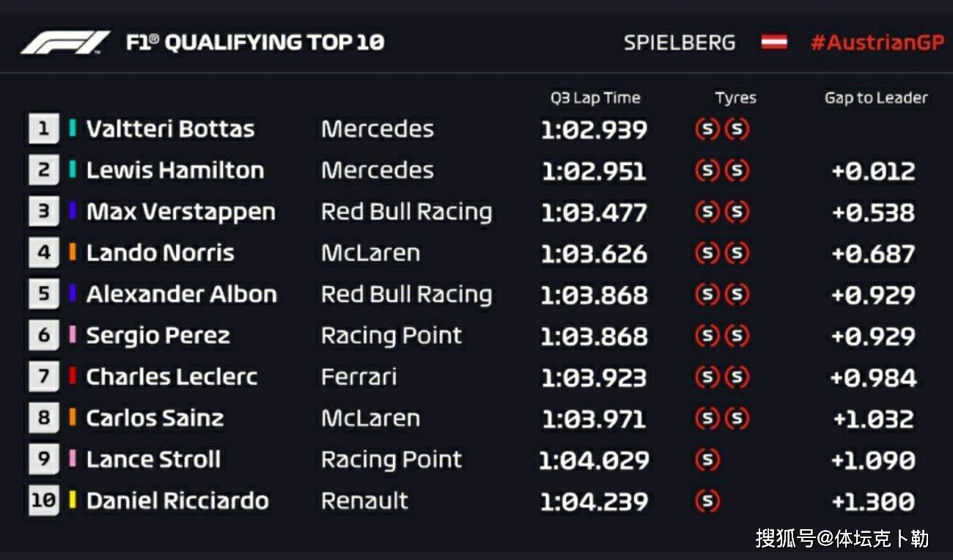Click the Austrian flag icon

click(x=773, y=42)
